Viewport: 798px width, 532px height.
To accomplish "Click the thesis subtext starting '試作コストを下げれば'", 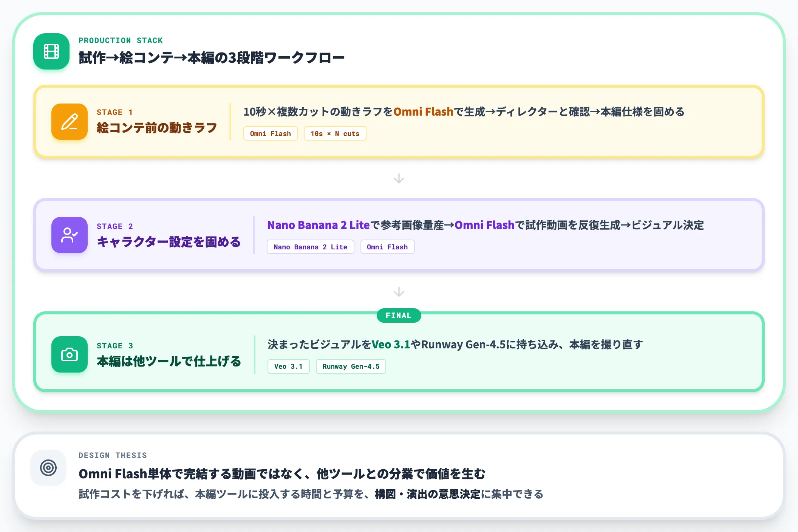I will [x=311, y=494].
